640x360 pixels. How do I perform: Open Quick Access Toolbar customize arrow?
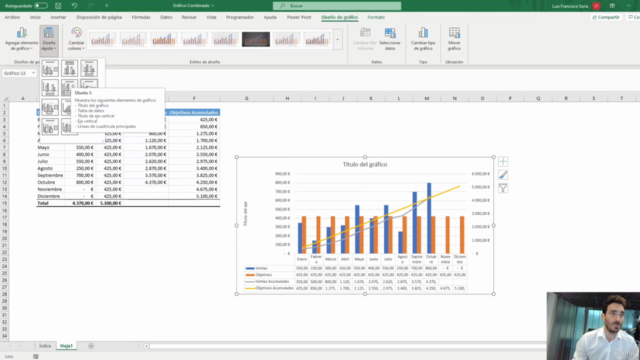click(107, 6)
